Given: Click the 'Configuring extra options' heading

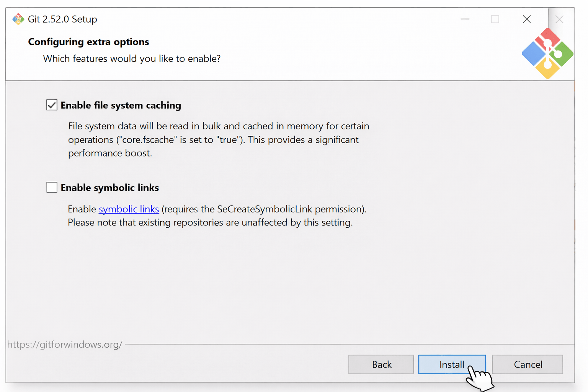Looking at the screenshot, I should (x=88, y=42).
